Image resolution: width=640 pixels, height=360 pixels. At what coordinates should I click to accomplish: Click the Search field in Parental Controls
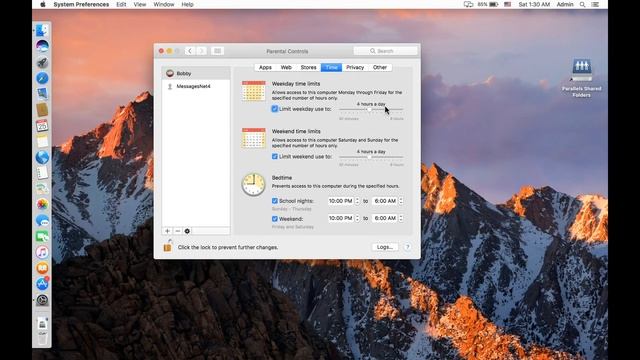pos(385,51)
